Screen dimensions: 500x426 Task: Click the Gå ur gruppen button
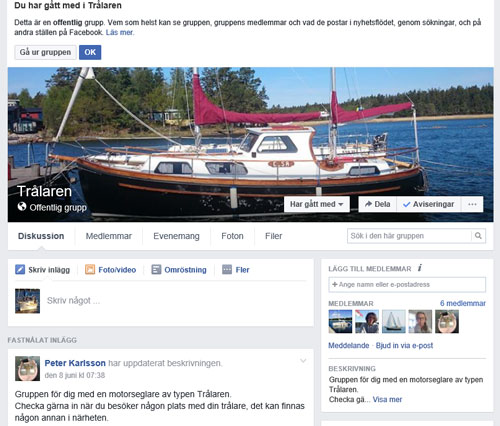pyautogui.click(x=45, y=52)
